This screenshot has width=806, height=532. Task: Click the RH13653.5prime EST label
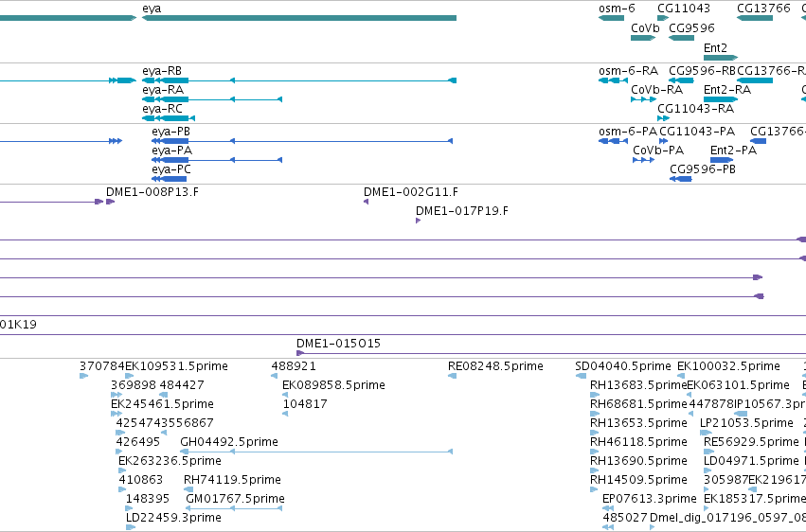coord(638,423)
